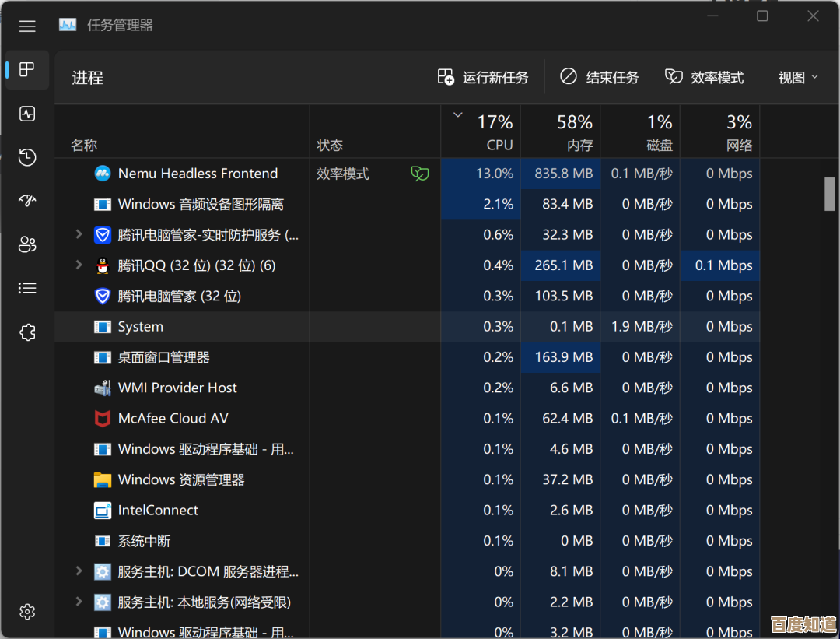Switch to the 进程 tab header
Image resolution: width=840 pixels, height=639 pixels.
click(87, 77)
